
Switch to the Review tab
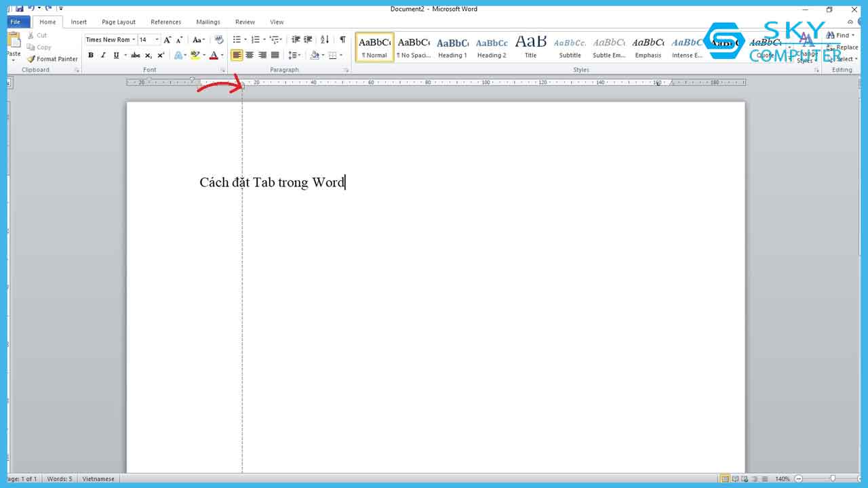click(x=245, y=22)
